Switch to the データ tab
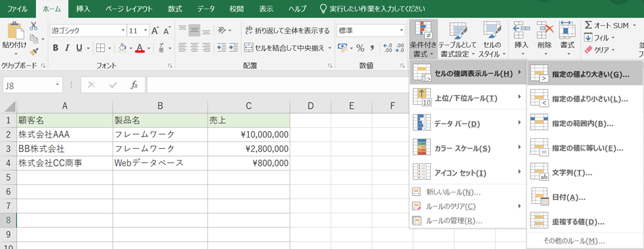644x249 pixels. tap(206, 9)
